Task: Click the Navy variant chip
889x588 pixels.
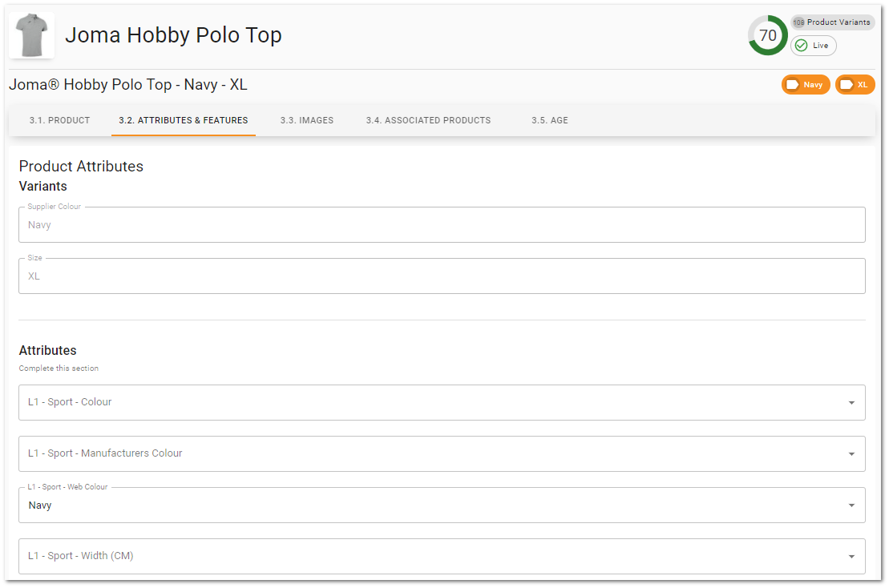Action: [x=806, y=84]
